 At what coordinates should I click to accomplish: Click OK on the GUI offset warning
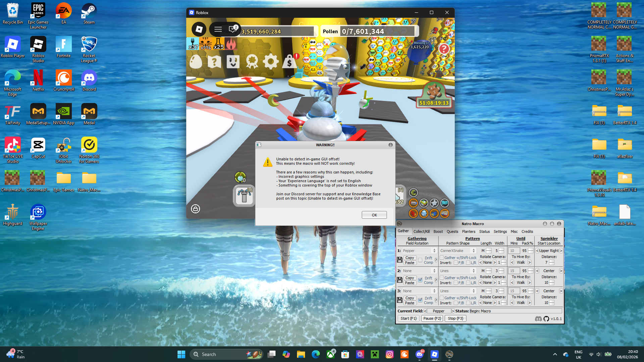pyautogui.click(x=374, y=215)
